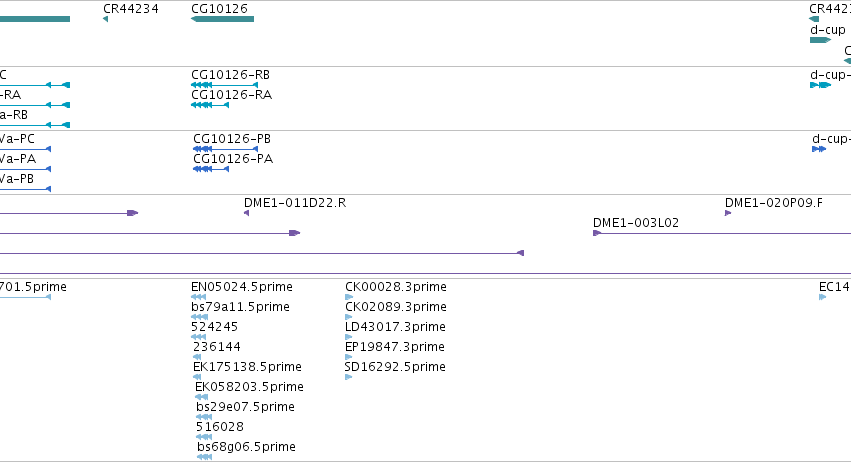851x462 pixels.
Task: Select the DME1-020P09.F marker arrow
Action: [728, 213]
